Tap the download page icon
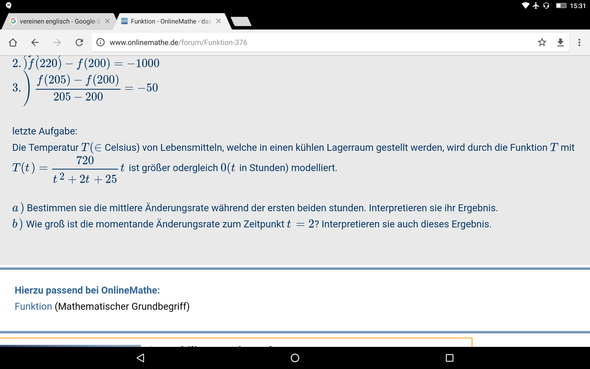Image resolution: width=590 pixels, height=369 pixels. coord(560,43)
